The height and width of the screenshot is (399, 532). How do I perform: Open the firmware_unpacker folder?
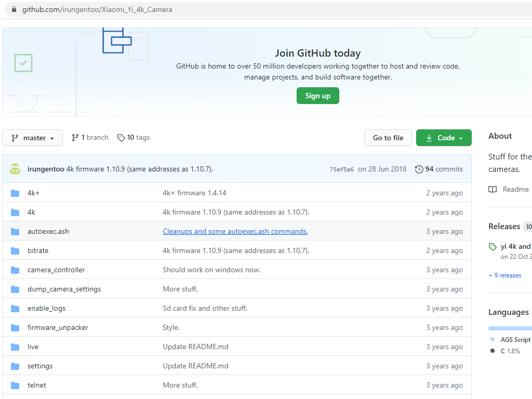(x=58, y=328)
